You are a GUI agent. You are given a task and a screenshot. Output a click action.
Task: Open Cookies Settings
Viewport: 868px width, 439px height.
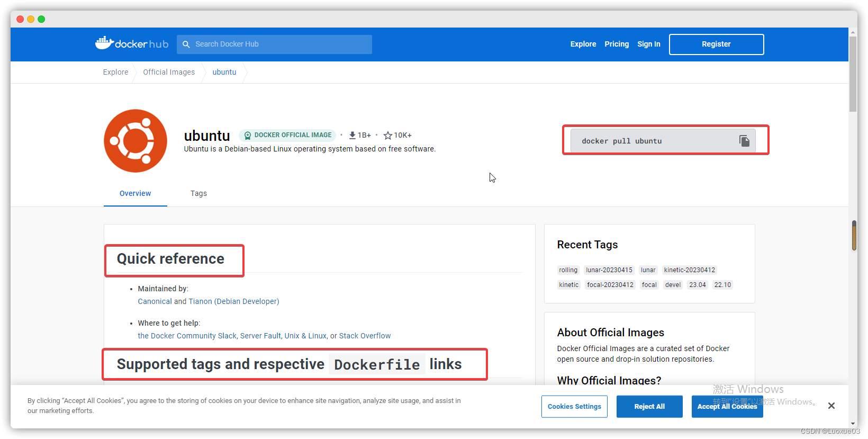pos(574,407)
